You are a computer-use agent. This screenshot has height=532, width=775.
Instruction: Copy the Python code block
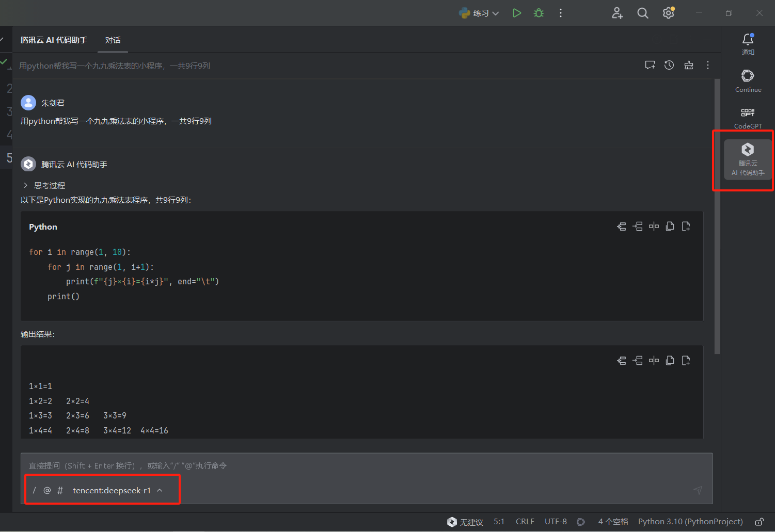click(670, 226)
